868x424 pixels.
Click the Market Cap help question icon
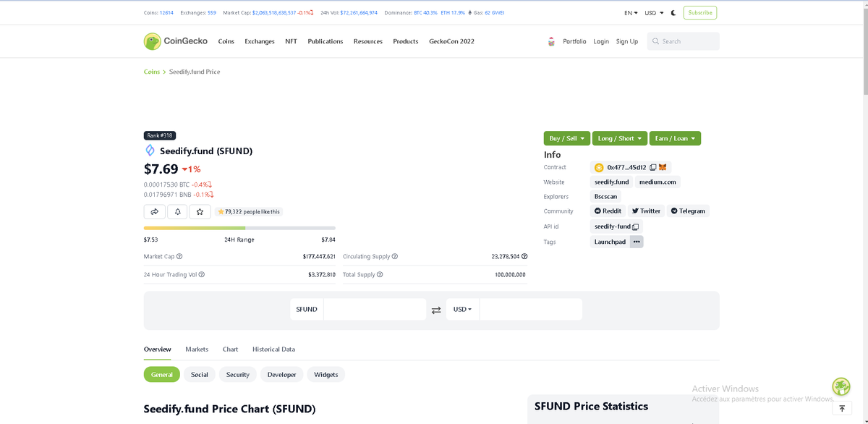[x=179, y=256]
